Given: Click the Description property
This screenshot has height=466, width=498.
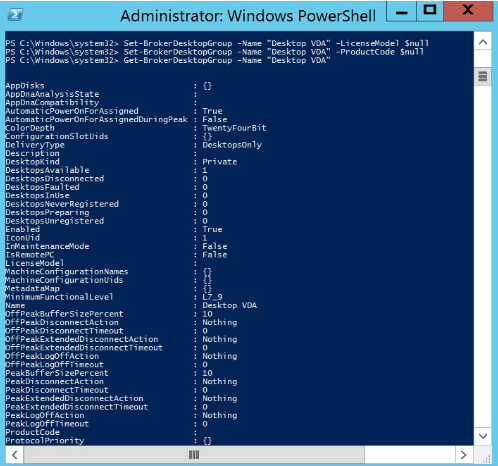Looking at the screenshot, I should coord(32,153).
